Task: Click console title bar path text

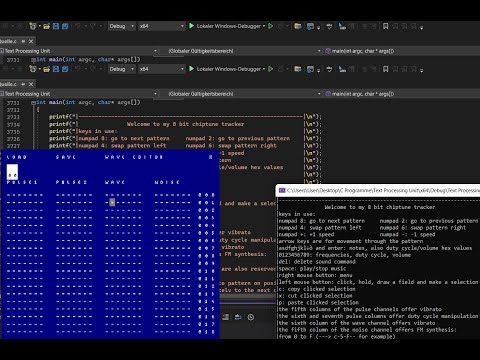Action: tap(383, 190)
